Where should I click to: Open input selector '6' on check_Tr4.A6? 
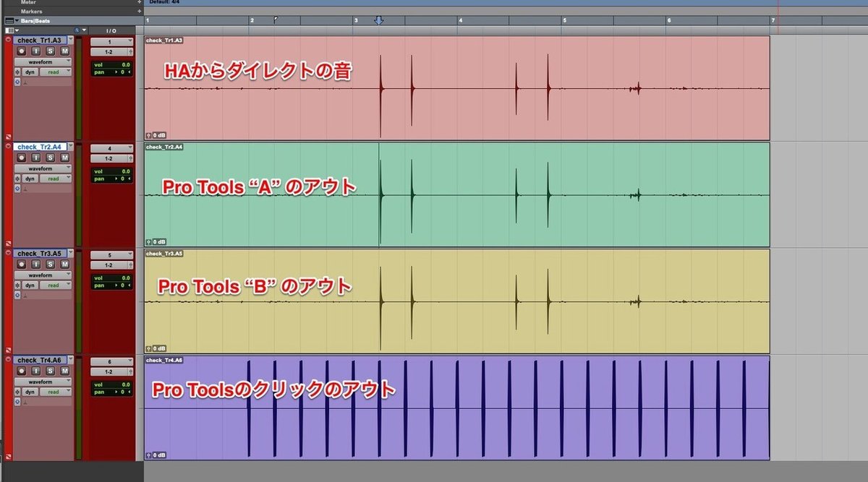click(112, 361)
